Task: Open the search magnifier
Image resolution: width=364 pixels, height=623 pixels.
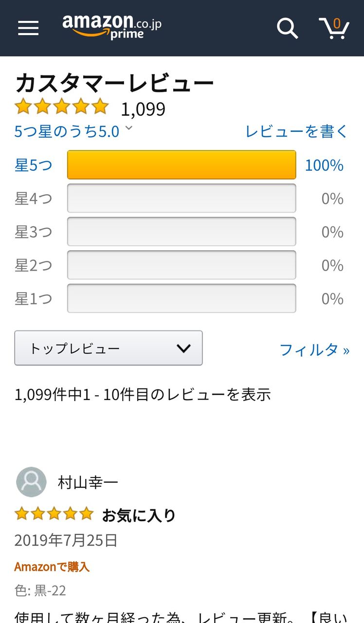Action: pos(287,28)
